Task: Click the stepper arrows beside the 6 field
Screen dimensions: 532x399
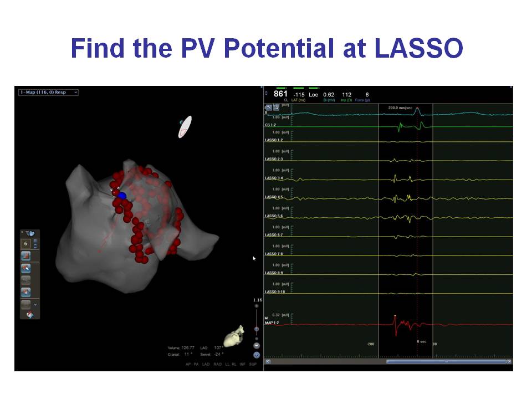Action: 36,244
